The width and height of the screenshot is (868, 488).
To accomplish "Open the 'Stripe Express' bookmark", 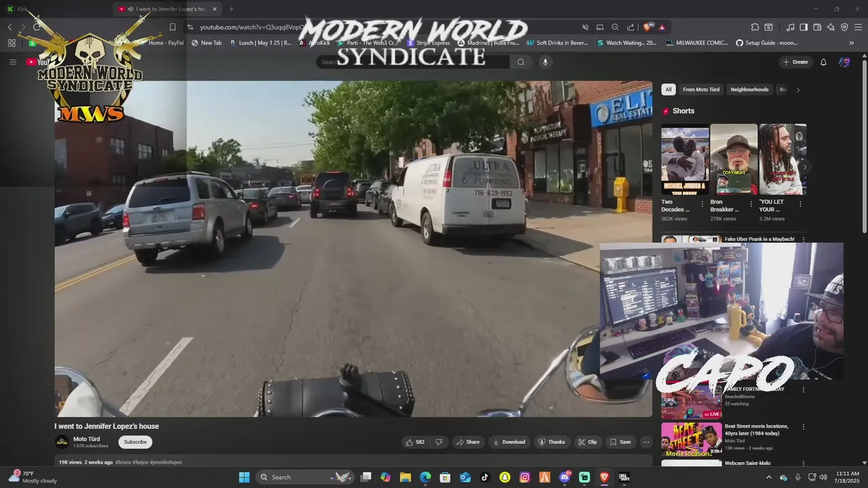I will click(x=428, y=43).
